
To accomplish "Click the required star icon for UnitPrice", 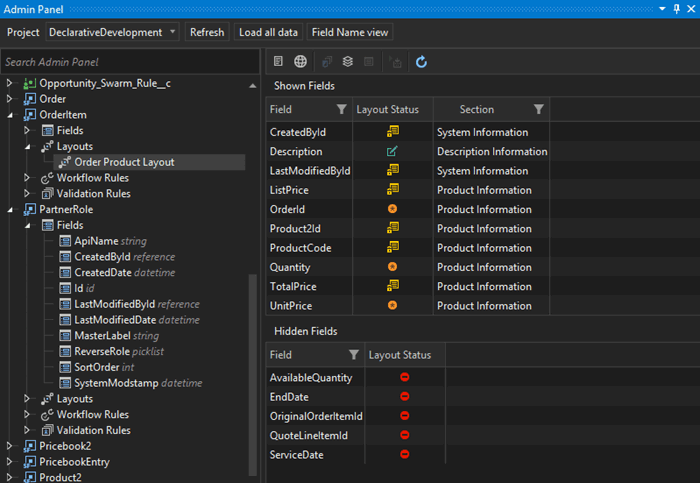I will 392,305.
